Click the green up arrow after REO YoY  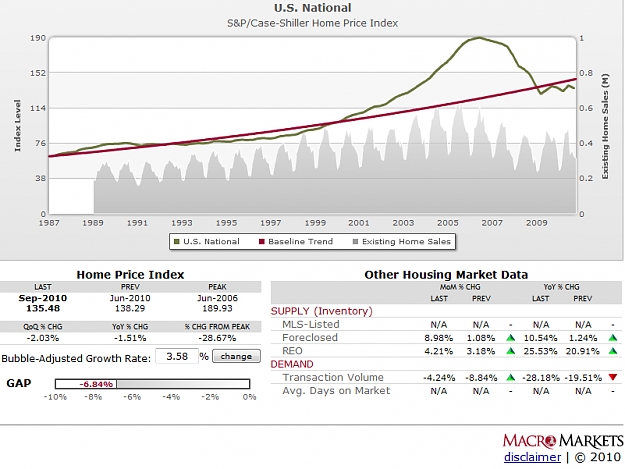[x=613, y=351]
